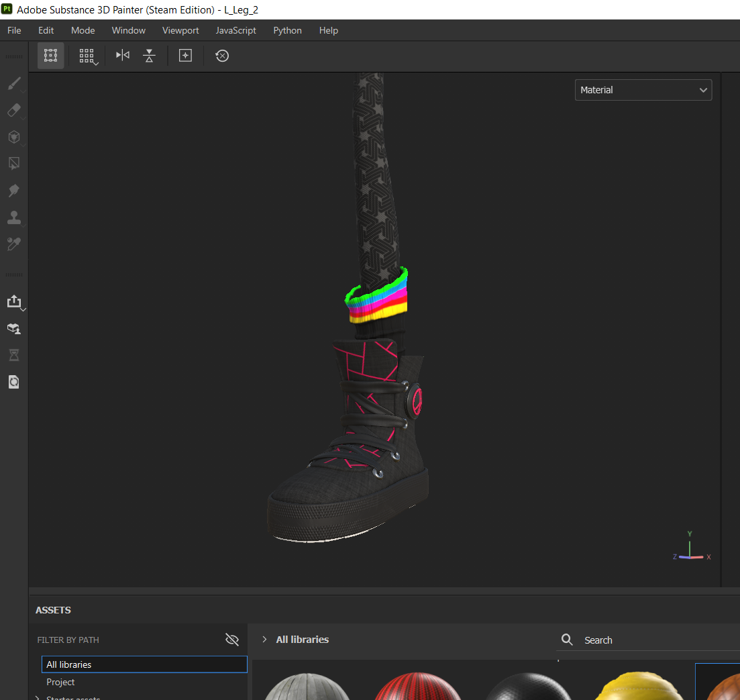Image resolution: width=740 pixels, height=700 pixels.
Task: Click the ASSETS panel title
Action: [x=53, y=610]
